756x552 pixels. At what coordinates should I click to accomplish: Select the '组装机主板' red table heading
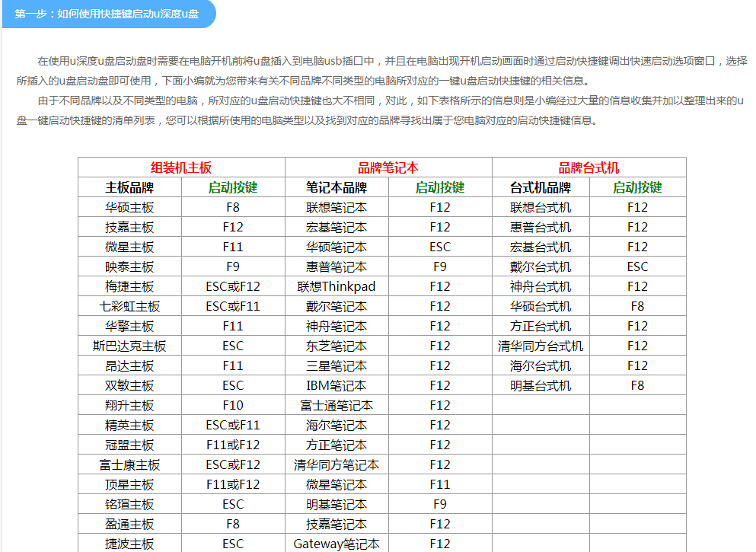tap(180, 168)
